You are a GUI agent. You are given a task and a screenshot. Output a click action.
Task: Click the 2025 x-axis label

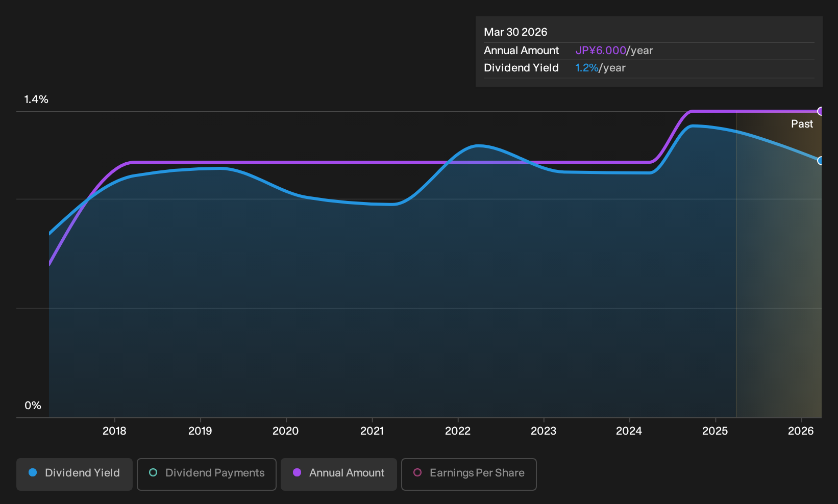[715, 431]
